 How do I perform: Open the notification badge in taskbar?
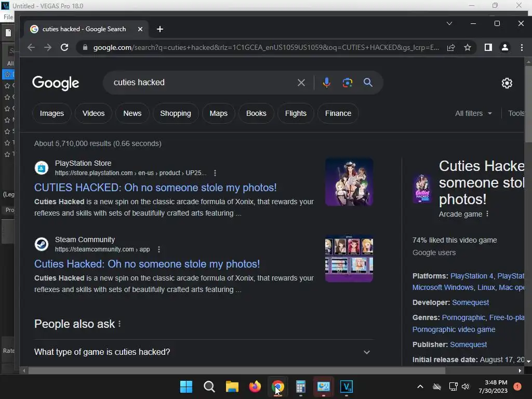517,387
